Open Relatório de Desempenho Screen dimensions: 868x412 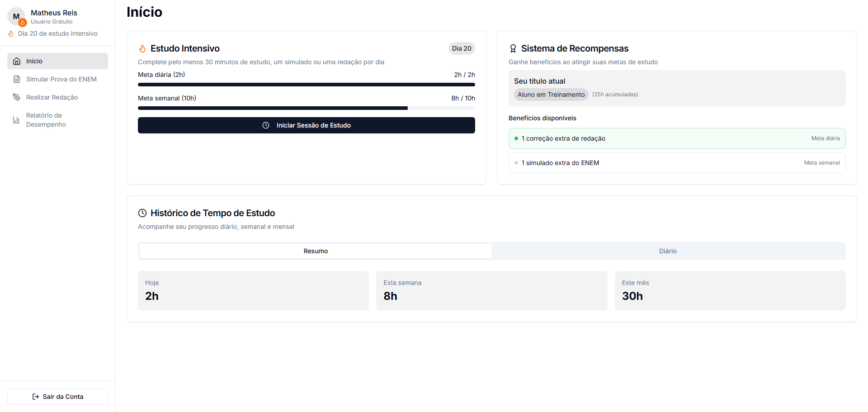point(57,120)
